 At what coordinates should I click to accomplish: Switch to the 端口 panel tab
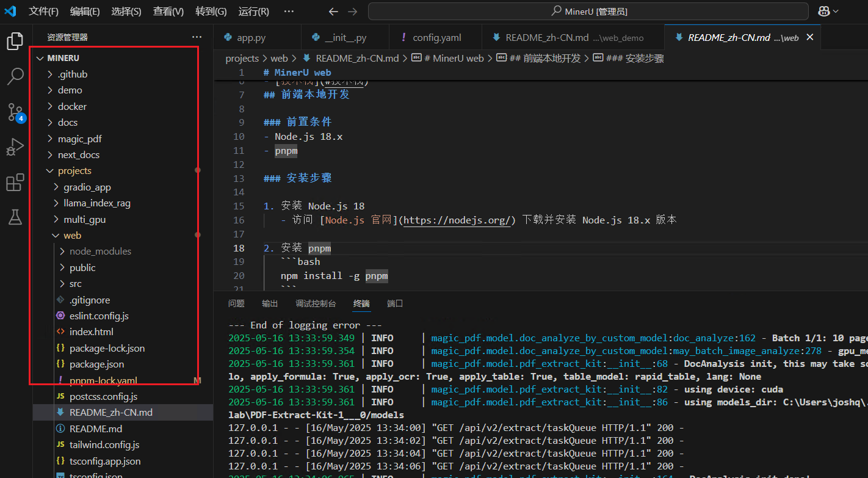coord(395,303)
